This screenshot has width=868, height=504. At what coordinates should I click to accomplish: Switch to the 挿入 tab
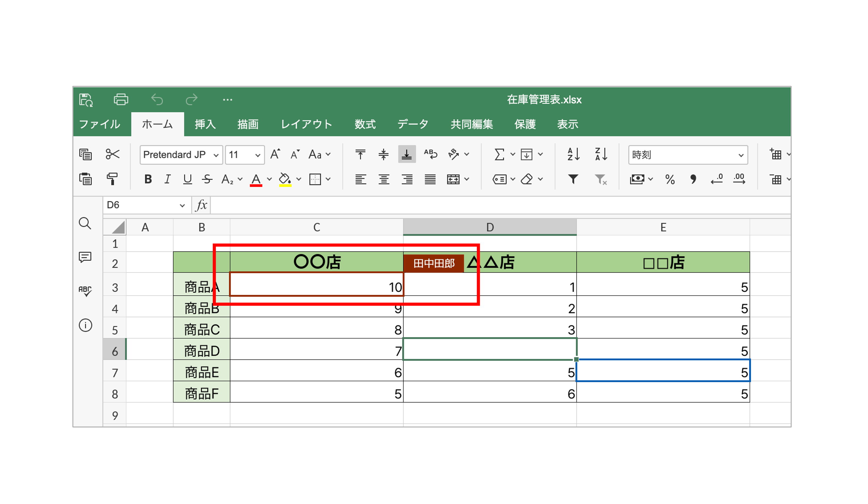[205, 124]
